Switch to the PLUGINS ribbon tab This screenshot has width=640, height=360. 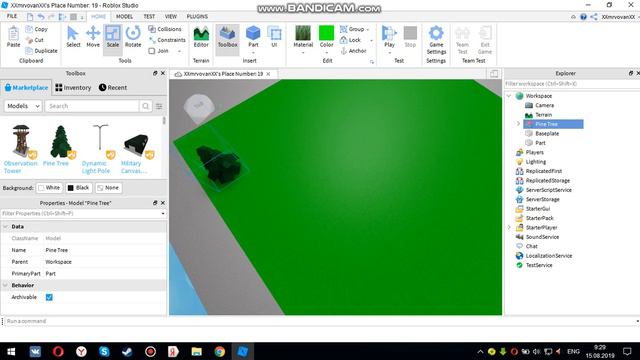197,16
